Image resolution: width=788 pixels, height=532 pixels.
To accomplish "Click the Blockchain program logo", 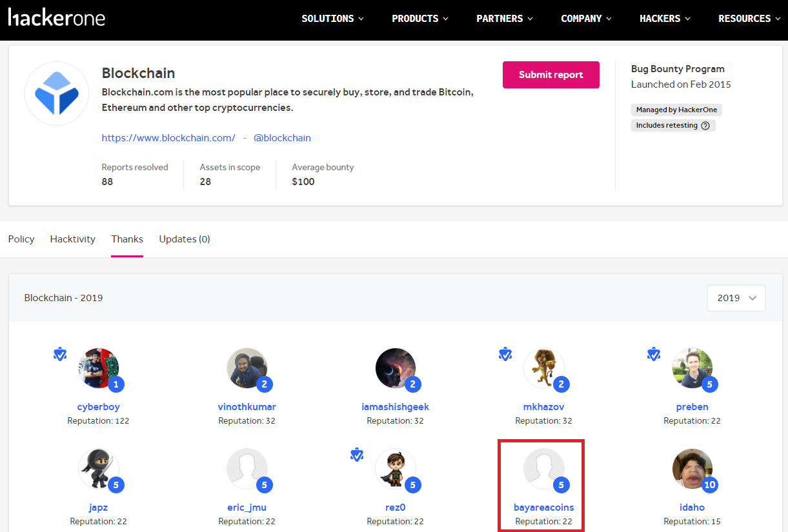I will click(57, 94).
